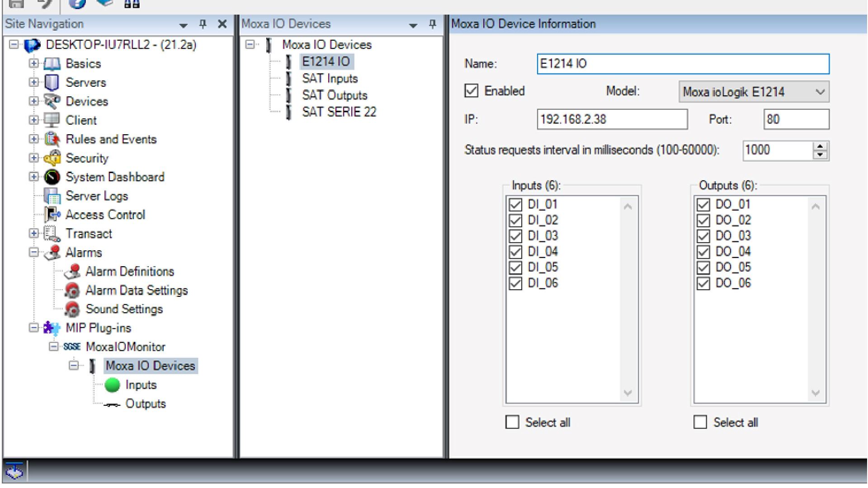Uncheck output DO_05

703,267
